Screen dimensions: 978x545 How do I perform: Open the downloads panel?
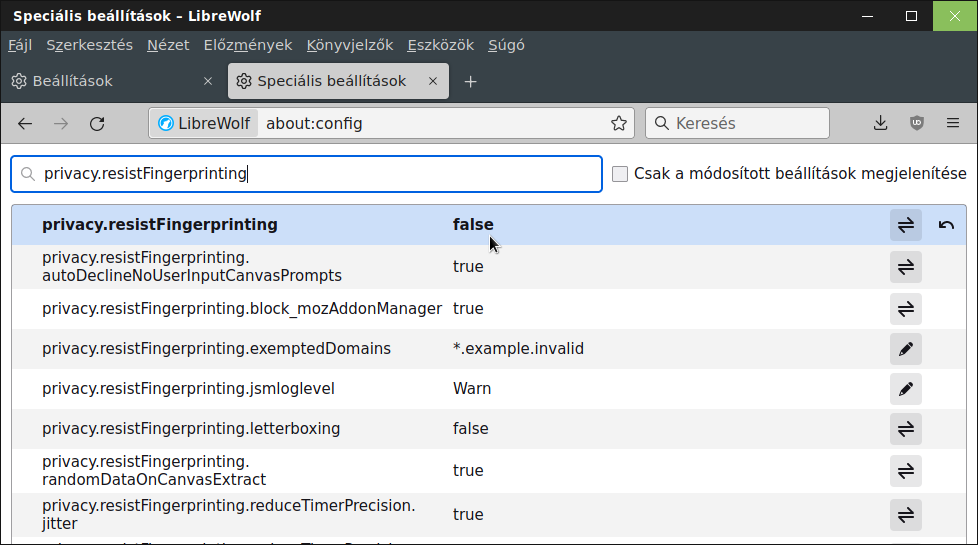pos(880,123)
